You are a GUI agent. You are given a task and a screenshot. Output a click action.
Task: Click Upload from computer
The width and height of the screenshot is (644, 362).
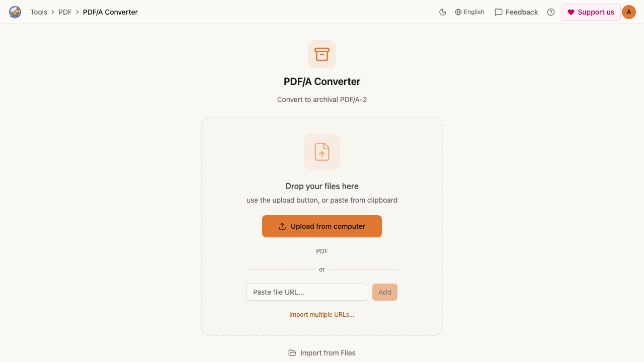click(322, 226)
